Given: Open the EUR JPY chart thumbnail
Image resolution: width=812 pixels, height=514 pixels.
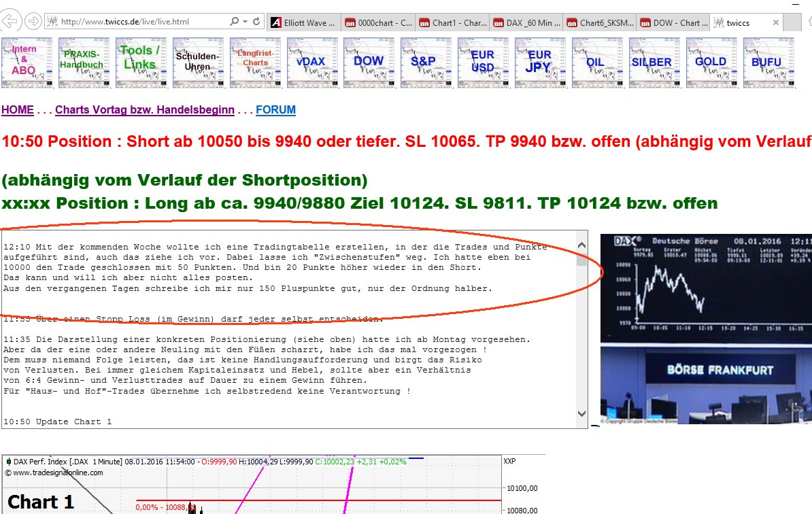Looking at the screenshot, I should tap(540, 63).
